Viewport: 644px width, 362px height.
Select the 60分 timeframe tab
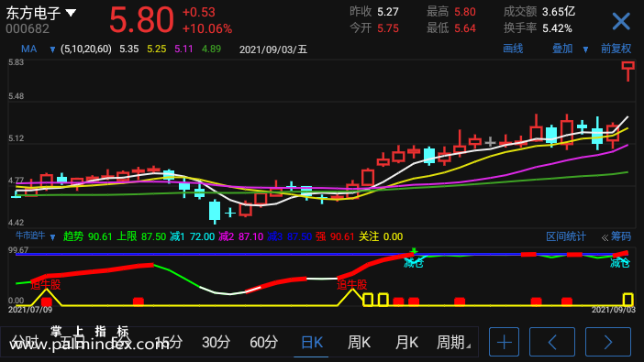tap(263, 343)
